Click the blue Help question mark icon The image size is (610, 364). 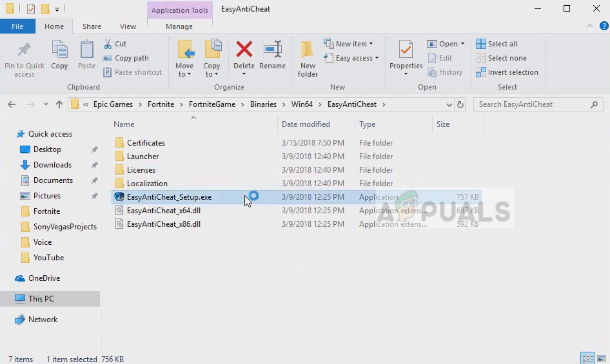click(604, 26)
